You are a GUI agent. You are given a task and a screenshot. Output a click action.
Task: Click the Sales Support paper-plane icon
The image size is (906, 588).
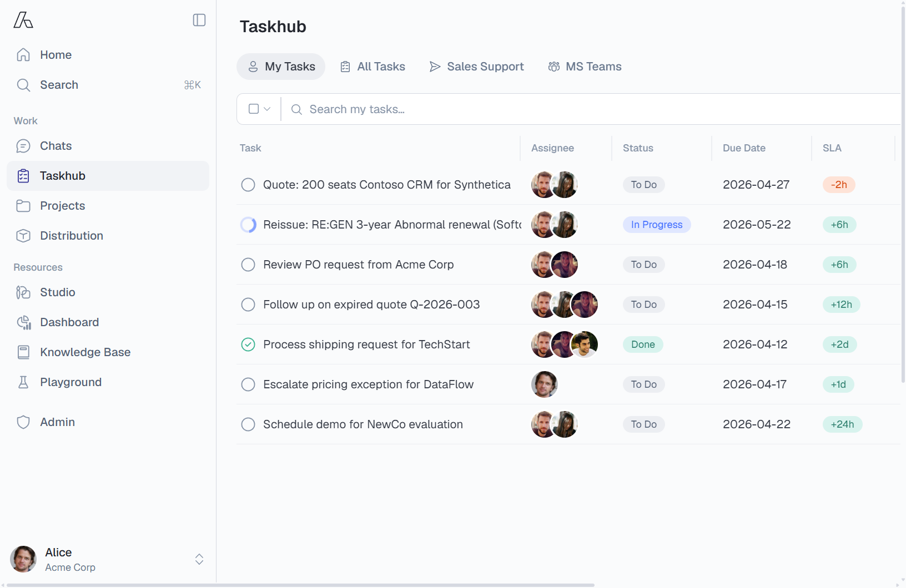(435, 67)
